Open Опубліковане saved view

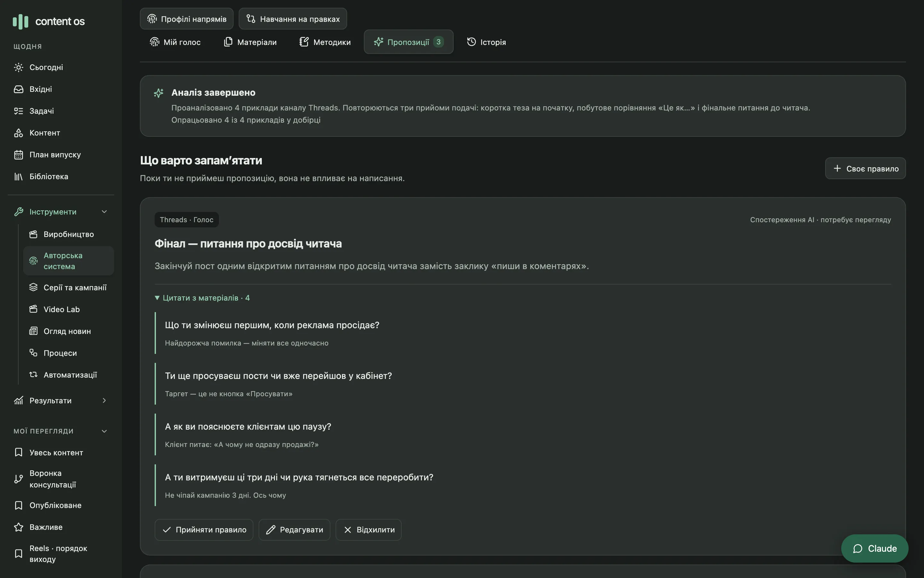point(61,505)
